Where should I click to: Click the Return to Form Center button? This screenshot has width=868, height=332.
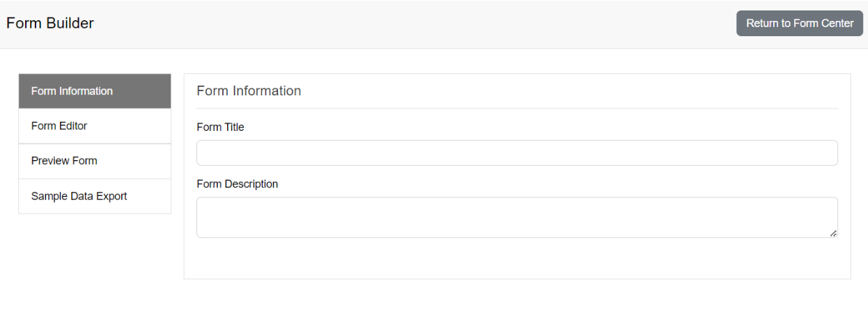click(x=799, y=23)
